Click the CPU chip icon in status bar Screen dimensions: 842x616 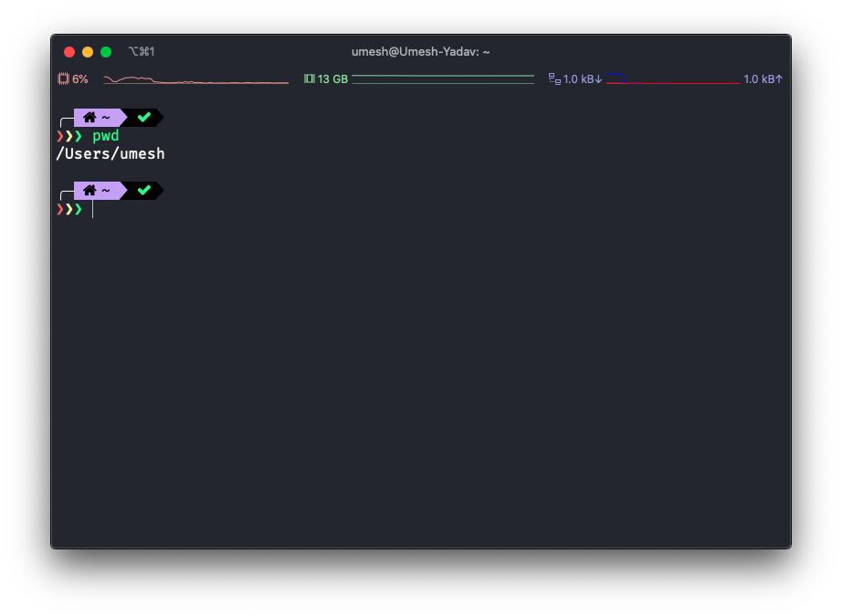[63, 79]
